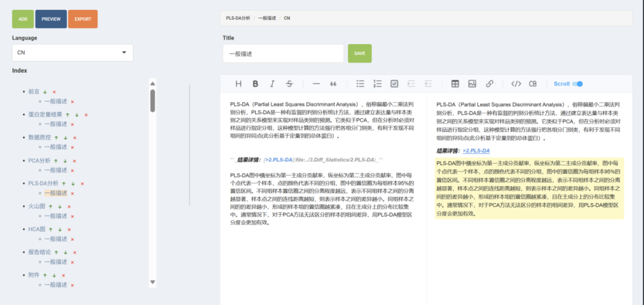
Task: Click the highlighted paragraph in preview pane
Action: 529,188
